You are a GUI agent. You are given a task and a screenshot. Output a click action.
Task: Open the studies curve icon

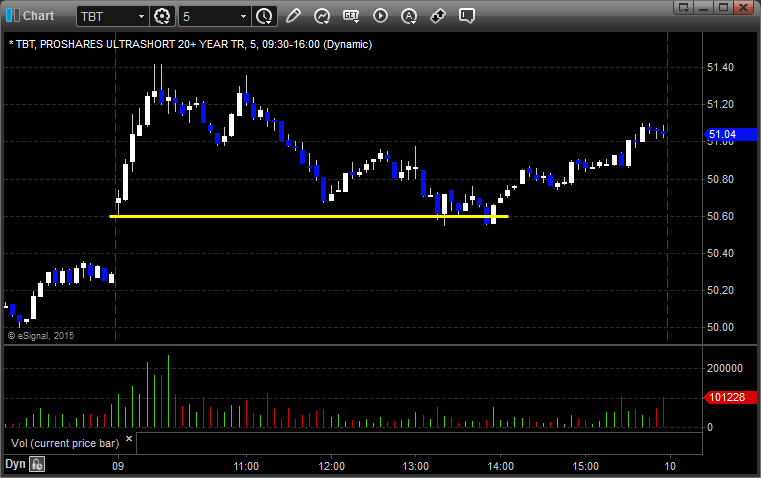[x=322, y=16]
